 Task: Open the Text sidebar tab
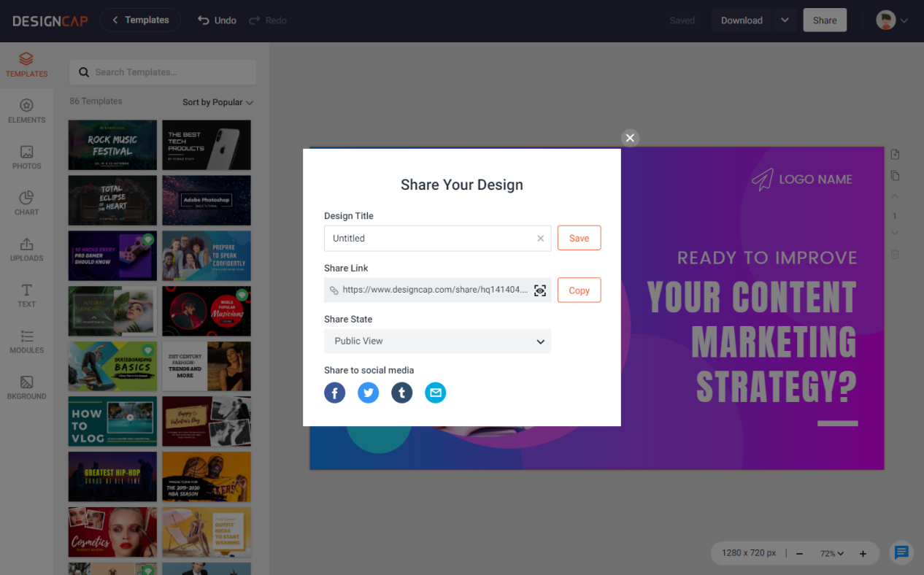(26, 295)
